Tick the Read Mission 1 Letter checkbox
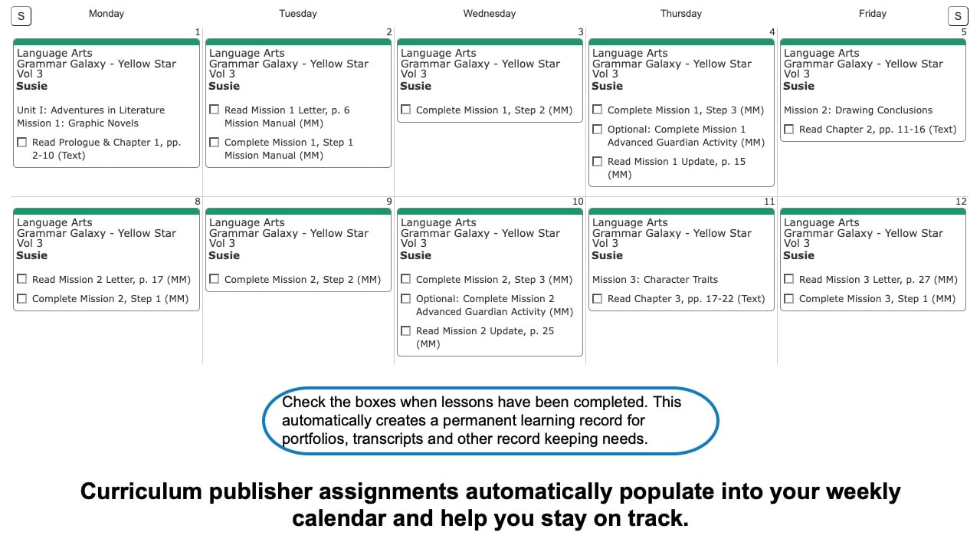This screenshot has width=980, height=552. pyautogui.click(x=214, y=110)
